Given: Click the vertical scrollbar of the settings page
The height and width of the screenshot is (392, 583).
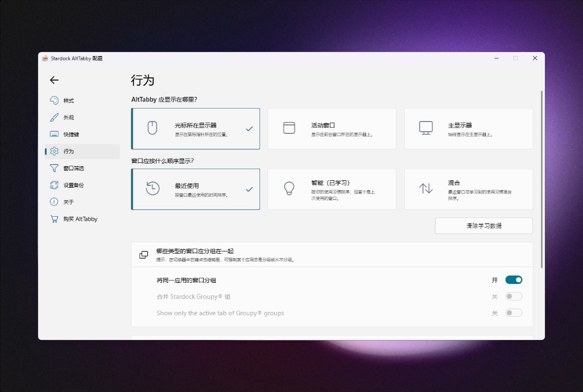Looking at the screenshot, I should pyautogui.click(x=542, y=179).
